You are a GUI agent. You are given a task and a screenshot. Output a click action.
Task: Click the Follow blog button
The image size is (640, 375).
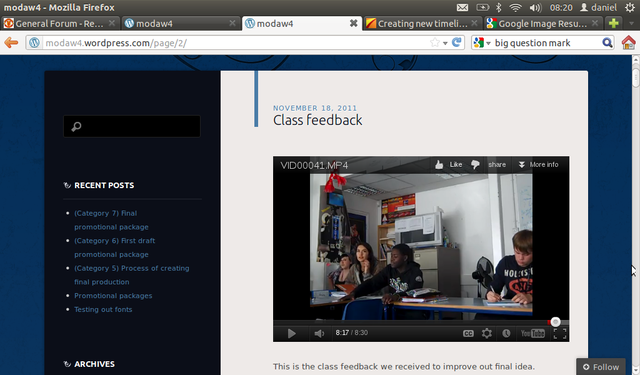(x=600, y=367)
